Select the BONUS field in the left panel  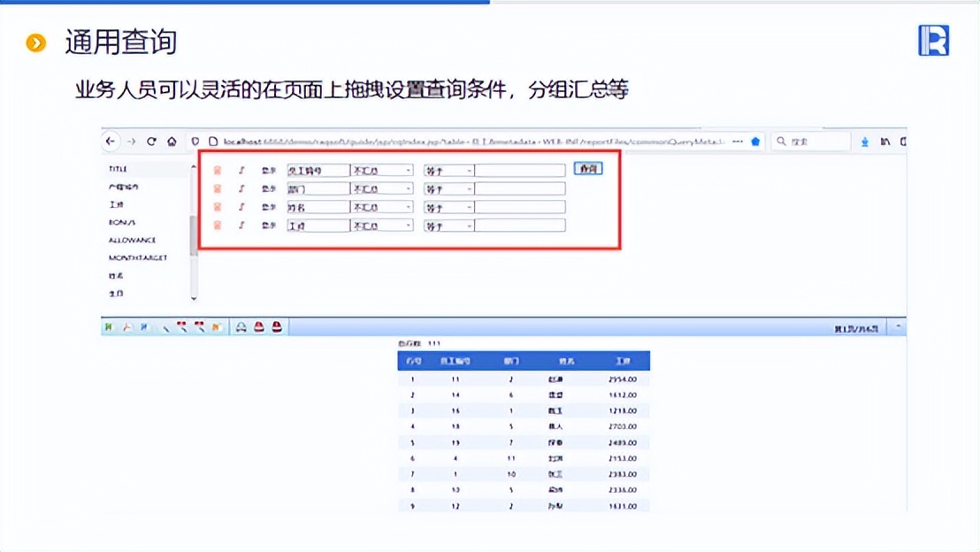click(x=118, y=221)
